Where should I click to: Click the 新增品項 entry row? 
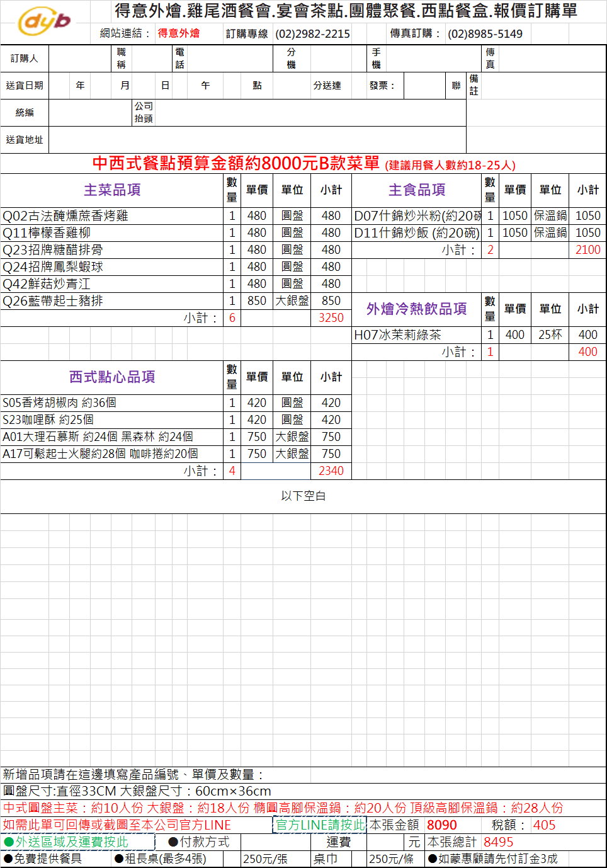tap(302, 774)
